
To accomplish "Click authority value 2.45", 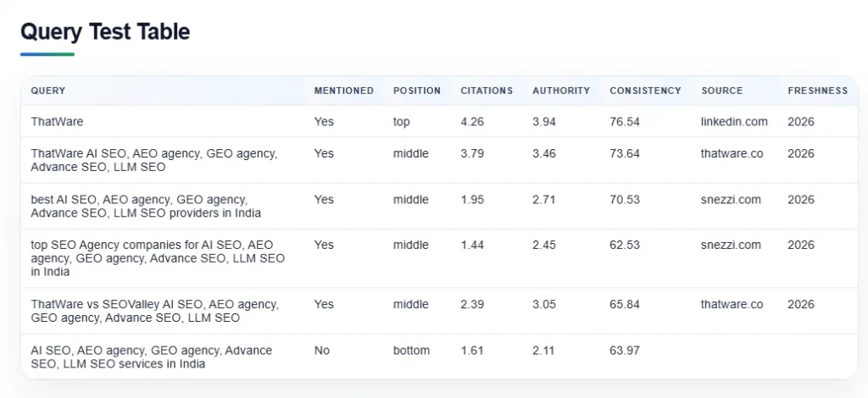I will coord(544,245).
